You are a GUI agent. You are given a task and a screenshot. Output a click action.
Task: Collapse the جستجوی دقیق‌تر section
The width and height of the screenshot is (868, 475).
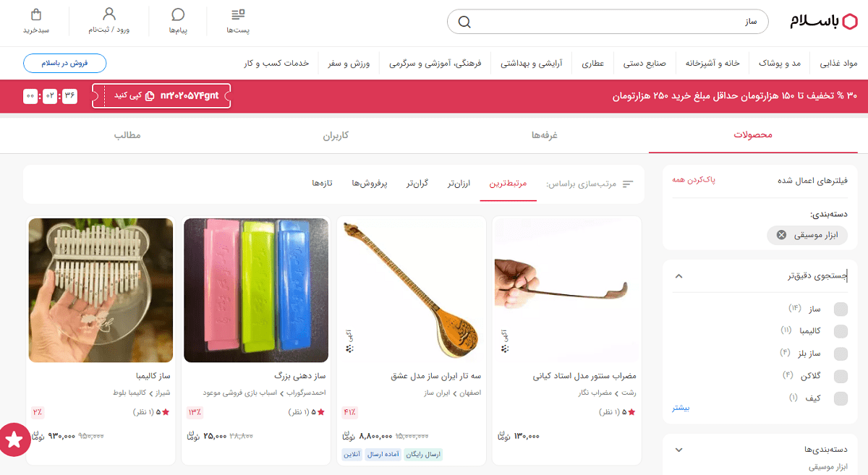pyautogui.click(x=678, y=275)
